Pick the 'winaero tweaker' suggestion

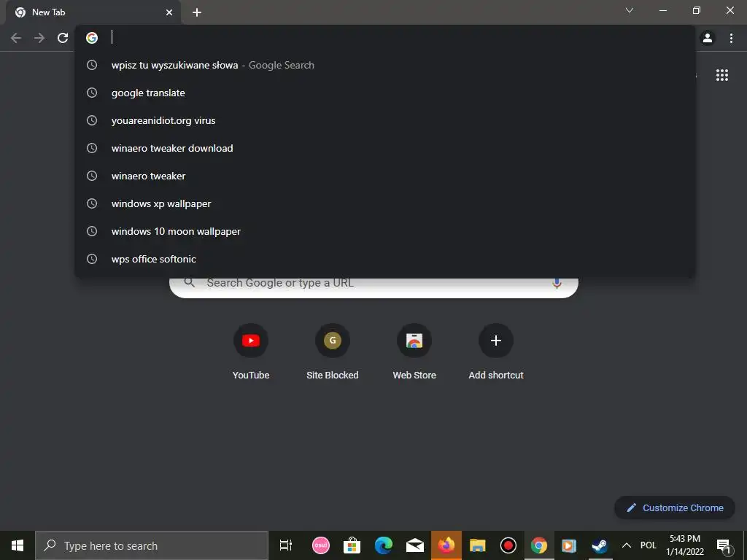(385, 176)
